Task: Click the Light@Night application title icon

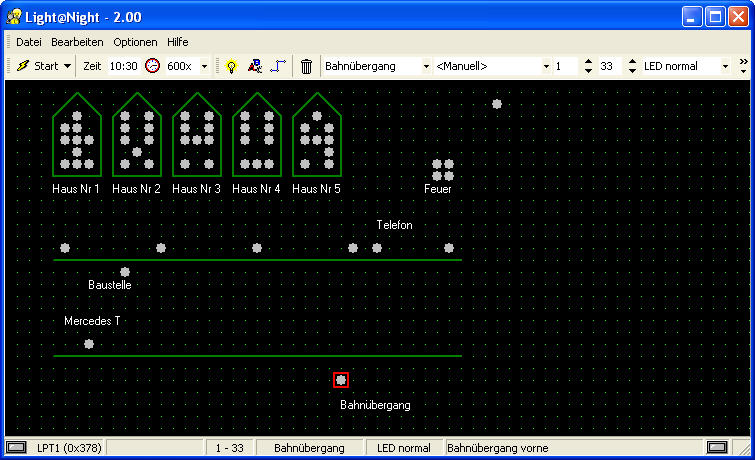Action: pyautogui.click(x=14, y=17)
